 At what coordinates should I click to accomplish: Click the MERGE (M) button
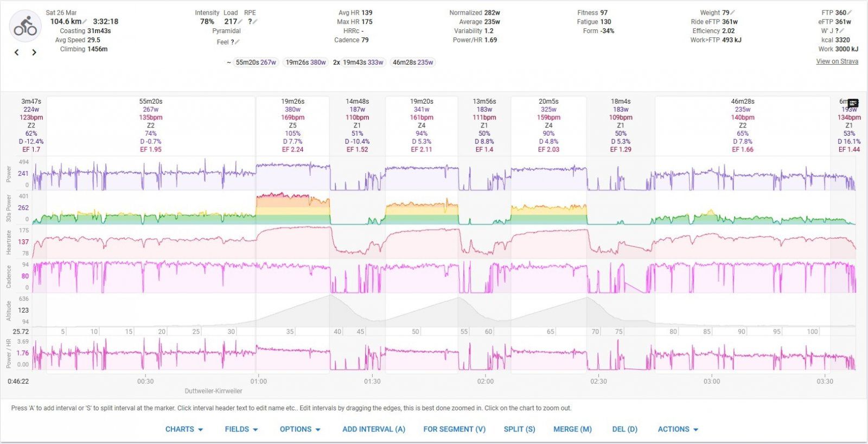572,429
